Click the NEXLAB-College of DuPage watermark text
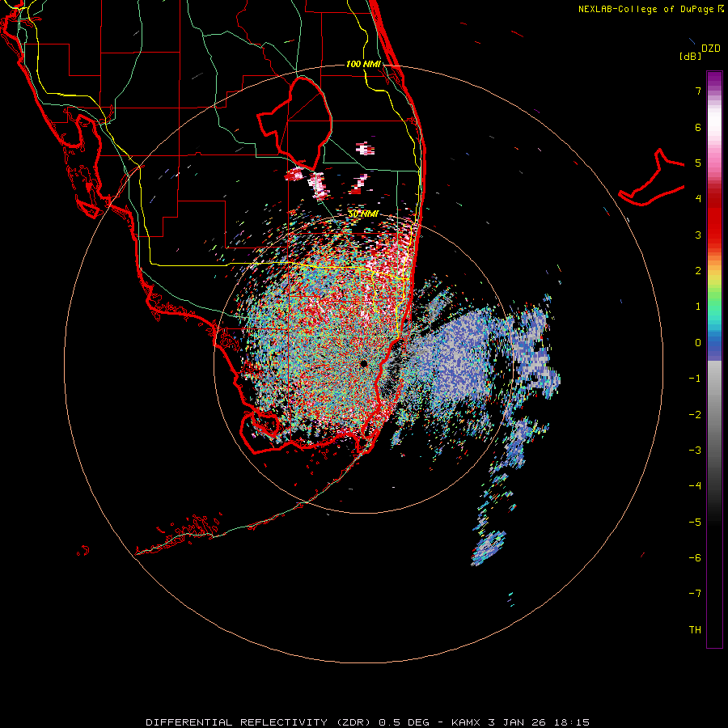This screenshot has height=728, width=728. tap(651, 9)
